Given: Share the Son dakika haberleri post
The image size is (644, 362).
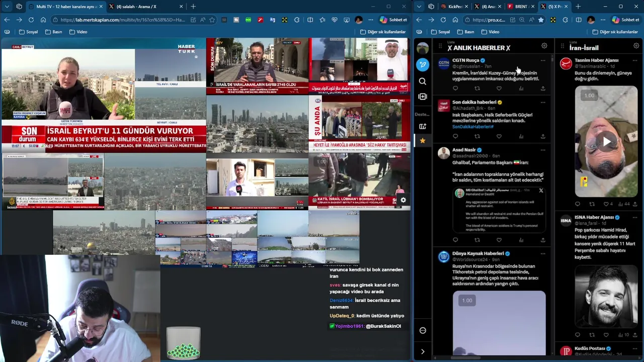Looking at the screenshot, I should (x=543, y=136).
